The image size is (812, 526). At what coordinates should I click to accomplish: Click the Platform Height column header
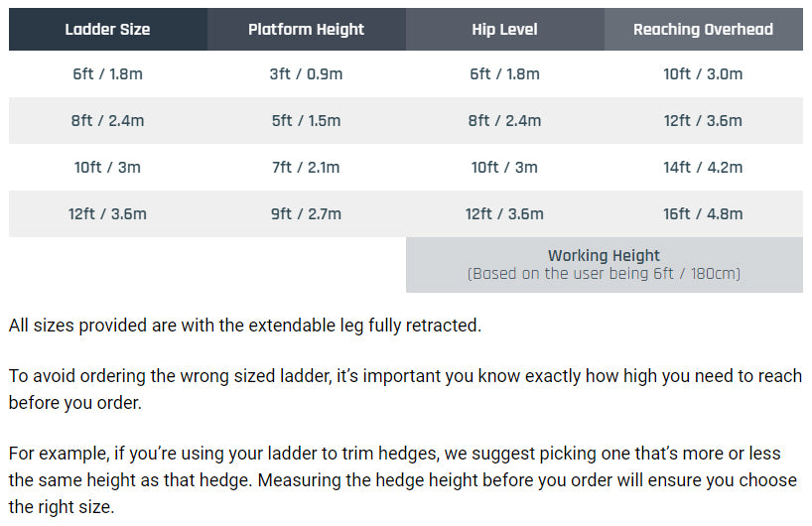[307, 29]
